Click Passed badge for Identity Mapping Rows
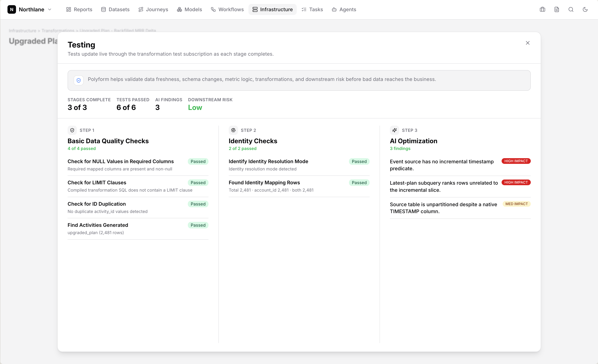The height and width of the screenshot is (364, 598). [x=359, y=183]
